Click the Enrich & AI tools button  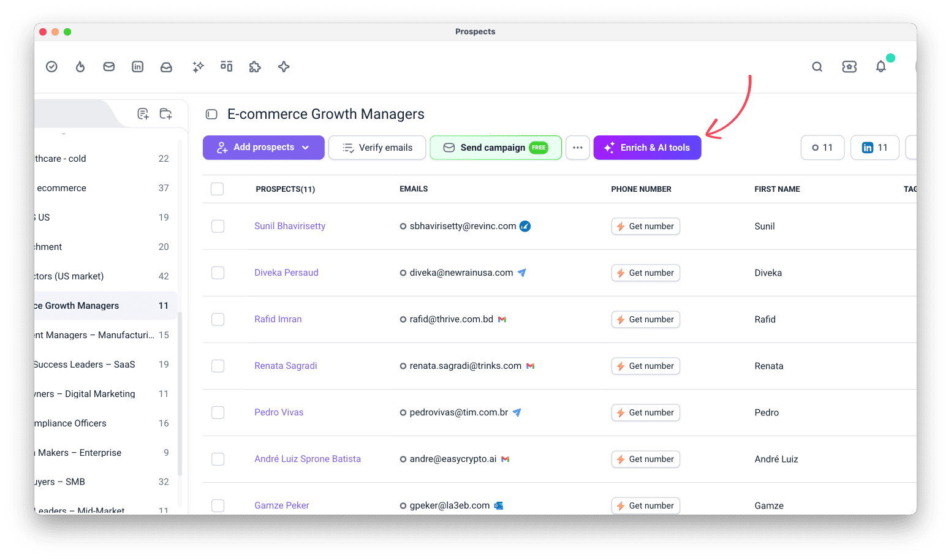[647, 148]
